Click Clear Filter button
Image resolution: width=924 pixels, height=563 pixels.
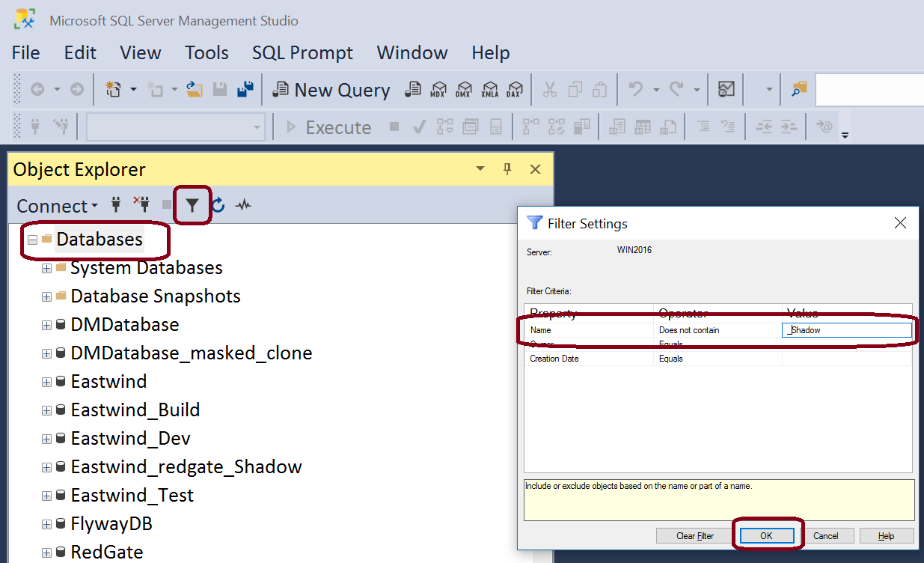click(x=695, y=536)
